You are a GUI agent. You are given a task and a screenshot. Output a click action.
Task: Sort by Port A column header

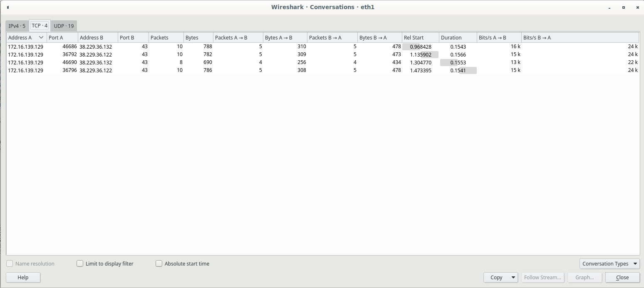[62, 37]
